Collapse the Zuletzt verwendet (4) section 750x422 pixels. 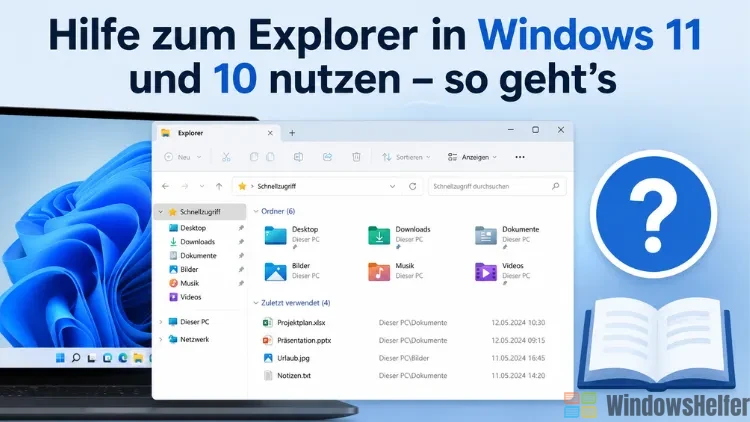tap(256, 303)
